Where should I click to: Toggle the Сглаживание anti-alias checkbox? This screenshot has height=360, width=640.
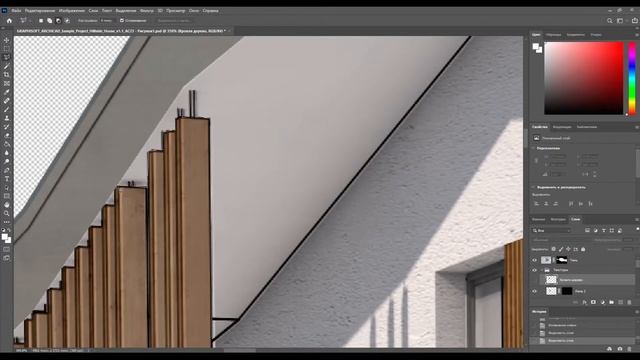click(122, 20)
